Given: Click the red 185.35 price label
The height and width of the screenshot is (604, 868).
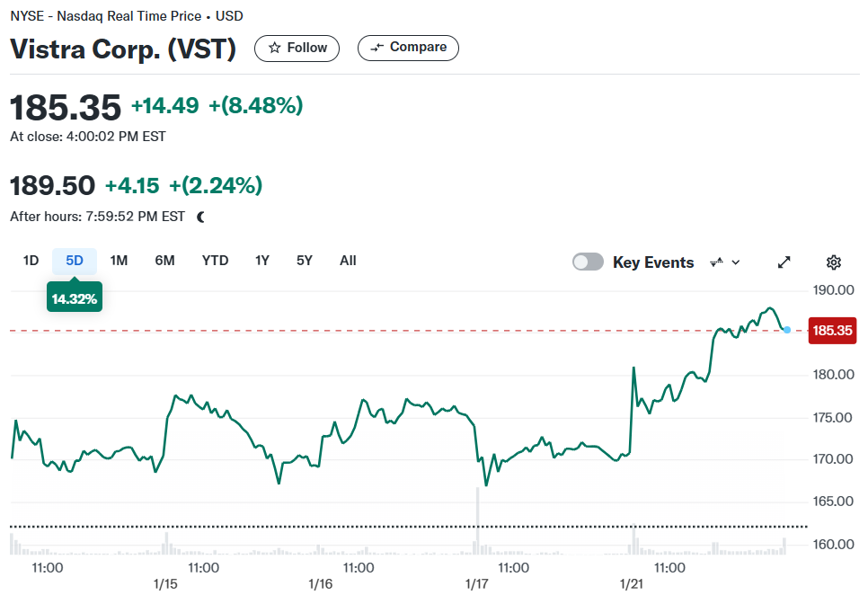Looking at the screenshot, I should click(832, 331).
